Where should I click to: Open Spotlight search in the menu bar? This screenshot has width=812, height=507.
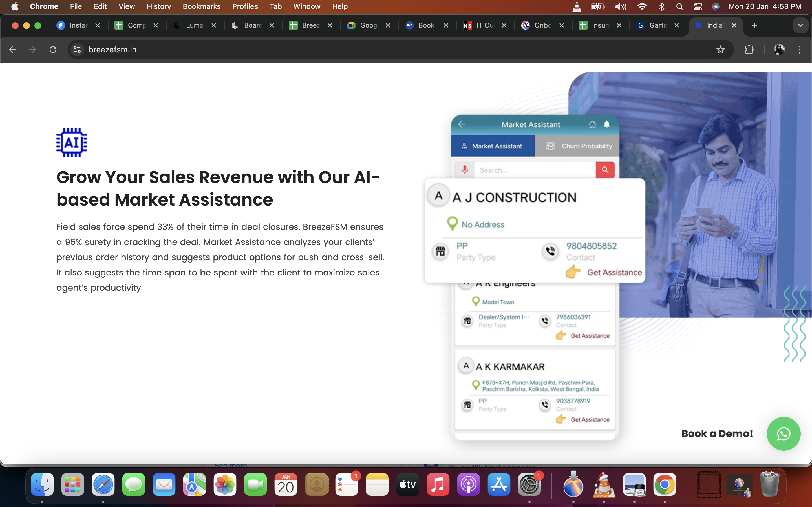(x=680, y=6)
